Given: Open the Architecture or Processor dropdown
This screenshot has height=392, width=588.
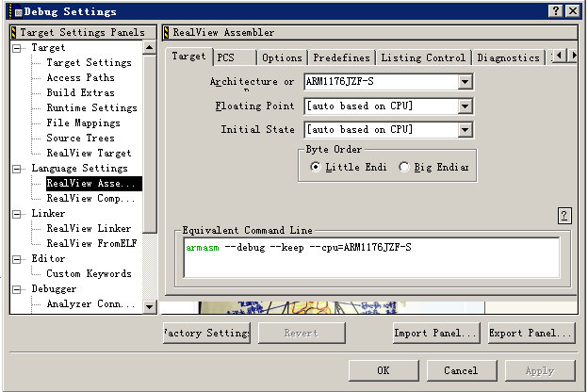Looking at the screenshot, I should 465,82.
